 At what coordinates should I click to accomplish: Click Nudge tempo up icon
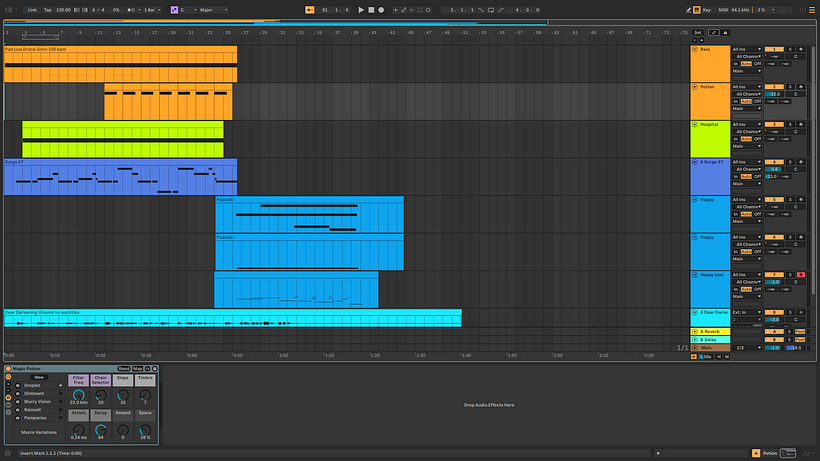click(x=85, y=10)
